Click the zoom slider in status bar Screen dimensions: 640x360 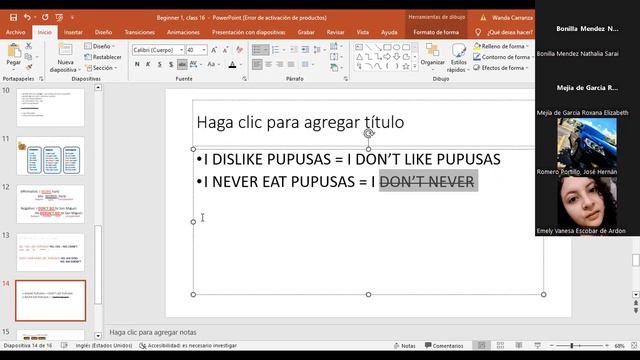pyautogui.click(x=580, y=345)
